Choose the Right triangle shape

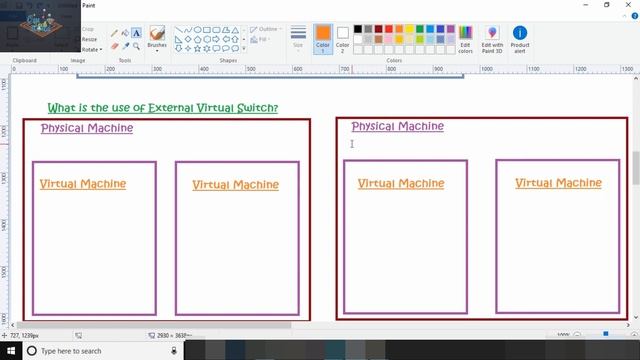click(179, 39)
